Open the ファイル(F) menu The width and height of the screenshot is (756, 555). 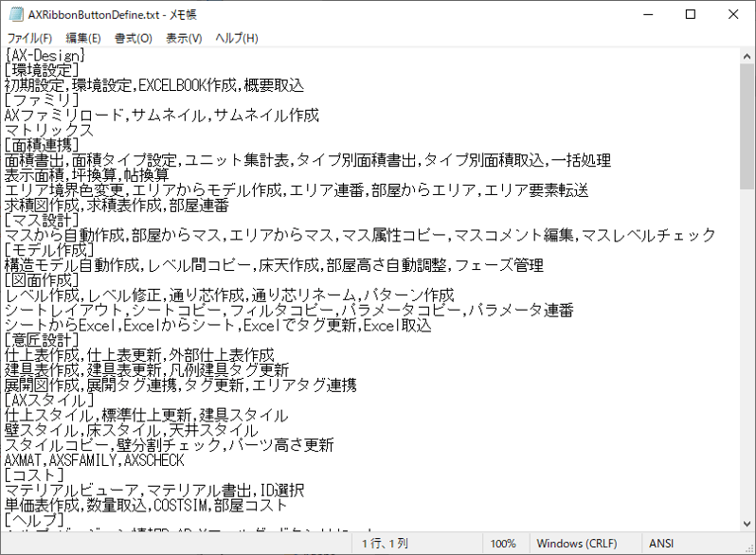click(29, 38)
